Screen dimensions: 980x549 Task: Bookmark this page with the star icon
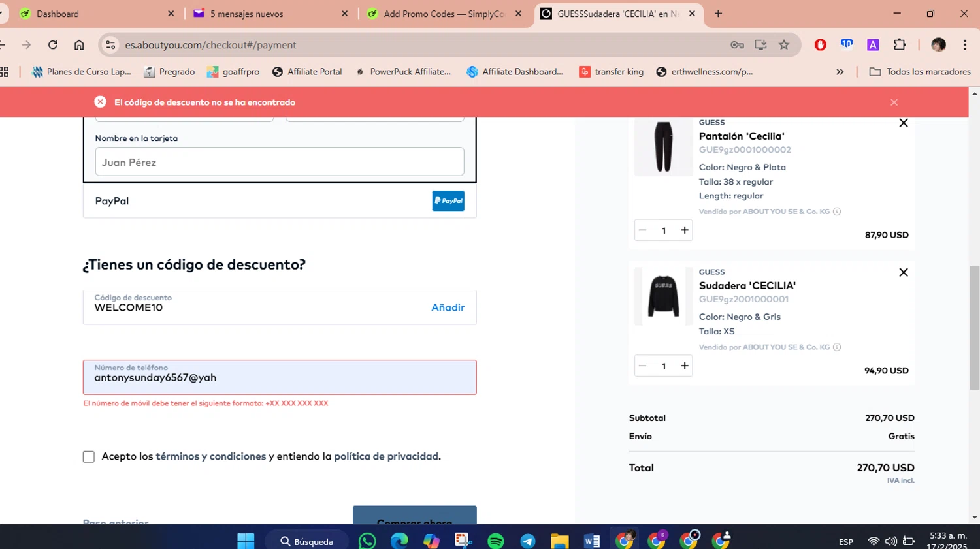click(784, 45)
